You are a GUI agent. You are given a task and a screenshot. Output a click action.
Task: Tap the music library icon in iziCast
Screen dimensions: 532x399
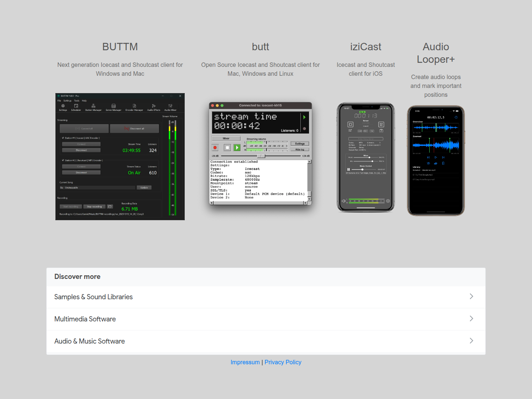click(381, 131)
